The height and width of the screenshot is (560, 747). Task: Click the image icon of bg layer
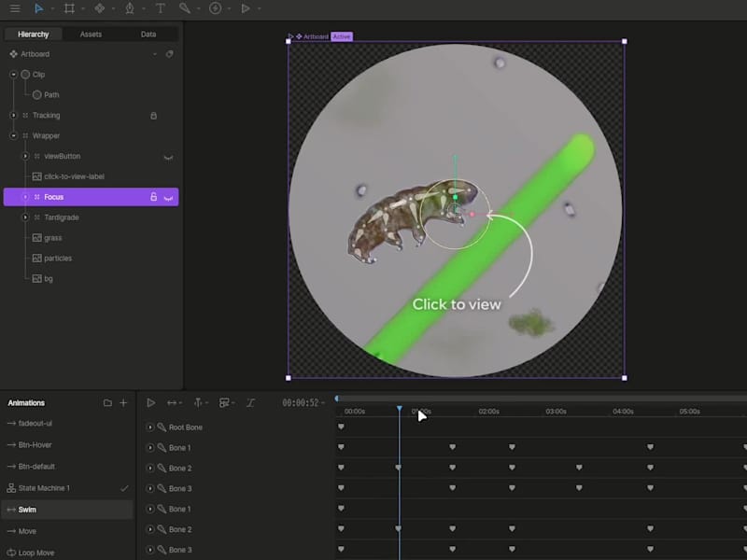pyautogui.click(x=36, y=278)
